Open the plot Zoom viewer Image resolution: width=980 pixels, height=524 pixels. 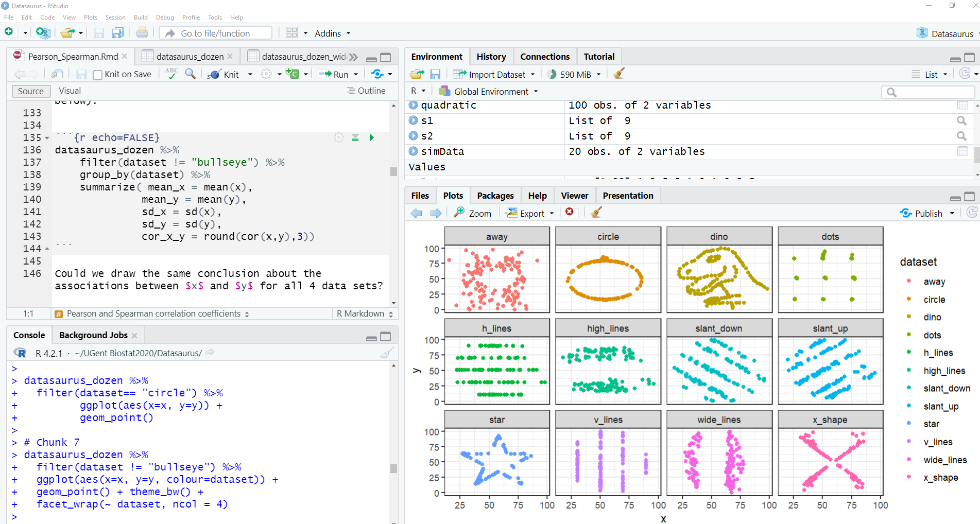pyautogui.click(x=473, y=213)
